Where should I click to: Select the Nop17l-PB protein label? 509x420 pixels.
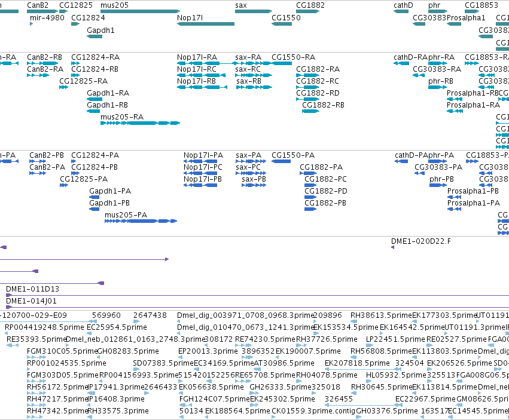click(203, 179)
